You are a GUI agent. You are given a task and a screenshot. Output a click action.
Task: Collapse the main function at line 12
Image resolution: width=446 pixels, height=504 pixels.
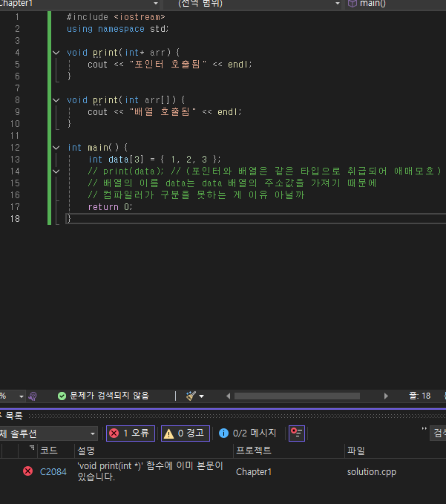point(56,148)
